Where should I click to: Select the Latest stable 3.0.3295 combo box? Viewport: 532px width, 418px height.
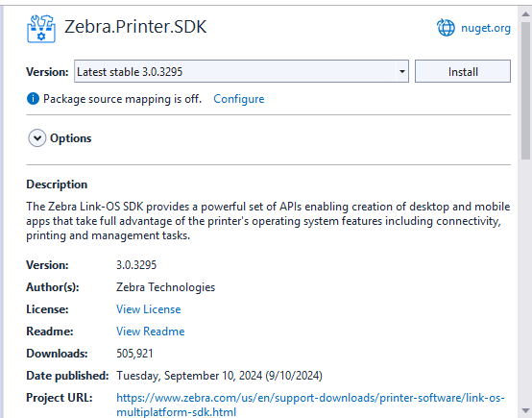241,71
